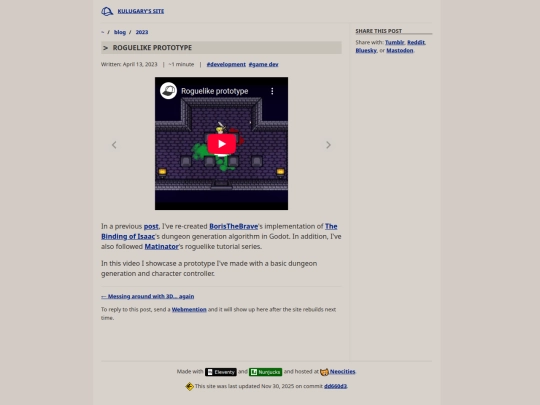Click the Share This Post heading
Screen dimensions: 540x405
tap(378, 31)
